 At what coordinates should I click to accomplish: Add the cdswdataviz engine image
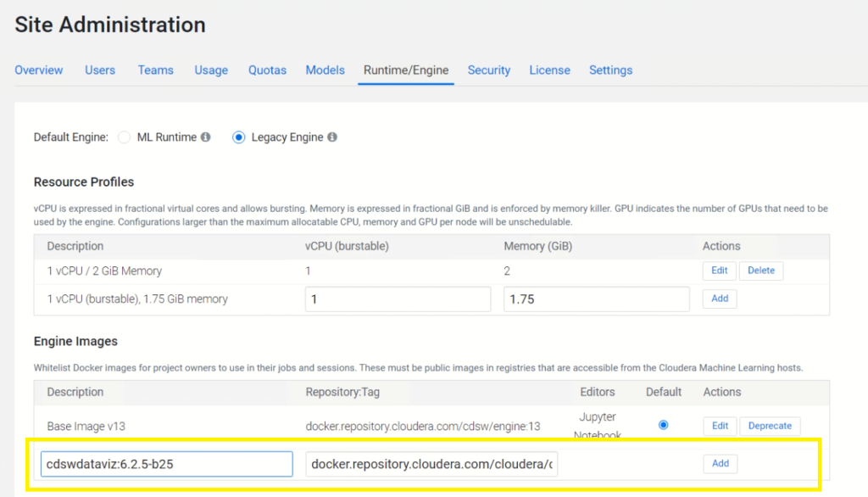pos(721,463)
